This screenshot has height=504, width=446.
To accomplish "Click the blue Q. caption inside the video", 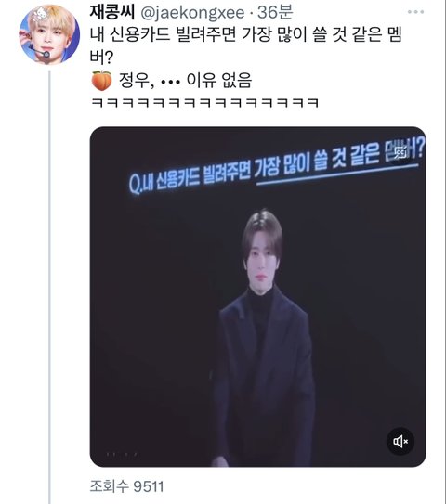I will (x=277, y=165).
